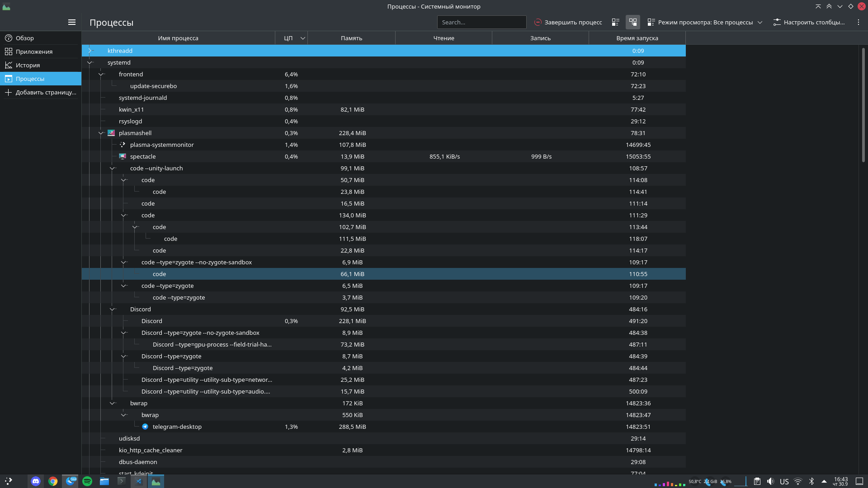Viewport: 868px width, 488px height.
Task: Select the Процессы page
Action: [41, 79]
